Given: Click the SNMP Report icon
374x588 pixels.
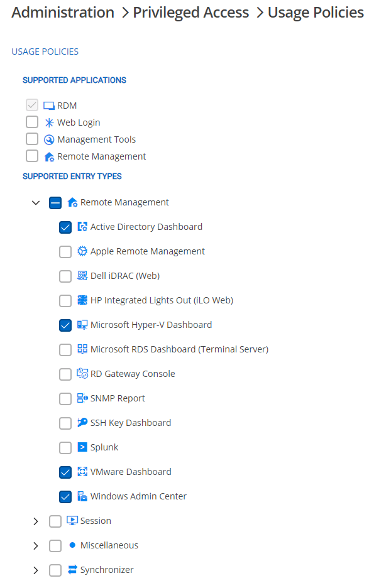Looking at the screenshot, I should pos(82,398).
